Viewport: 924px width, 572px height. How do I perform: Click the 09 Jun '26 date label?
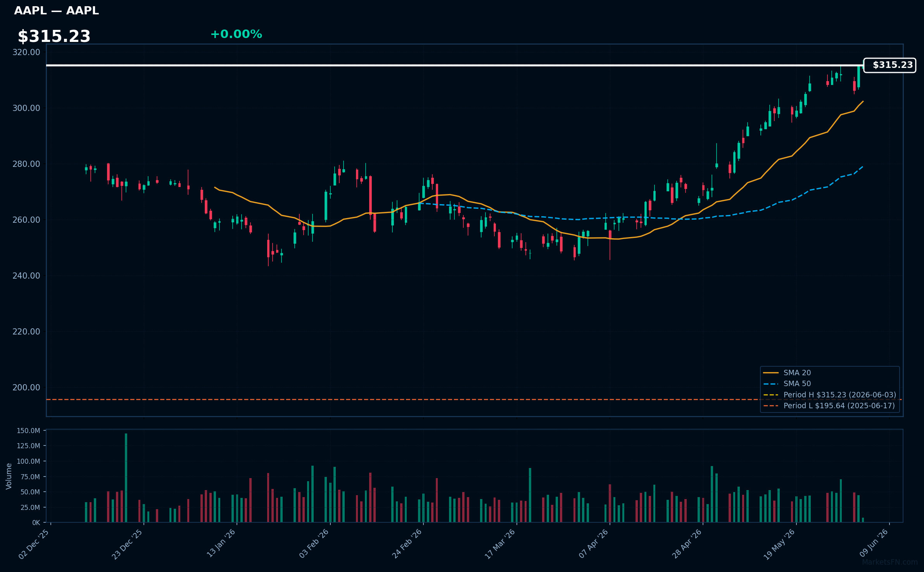pyautogui.click(x=873, y=544)
